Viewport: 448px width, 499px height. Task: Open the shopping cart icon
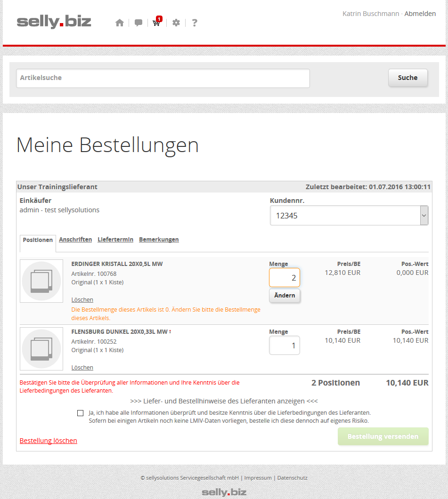pyautogui.click(x=156, y=23)
